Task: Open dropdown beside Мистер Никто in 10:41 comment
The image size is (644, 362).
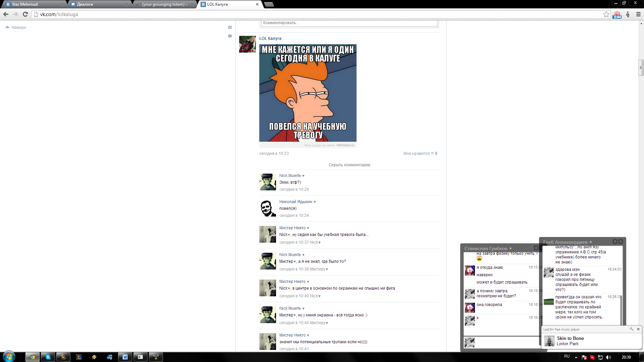Action: 308,336
